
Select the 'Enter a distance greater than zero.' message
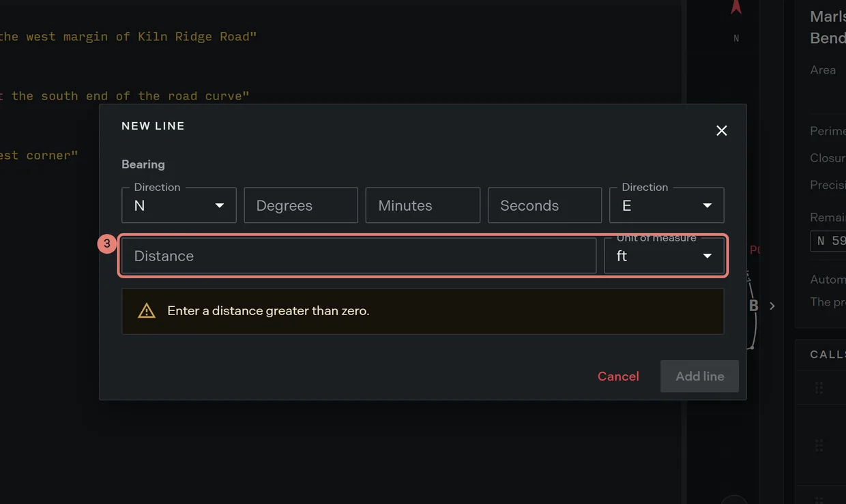click(268, 311)
